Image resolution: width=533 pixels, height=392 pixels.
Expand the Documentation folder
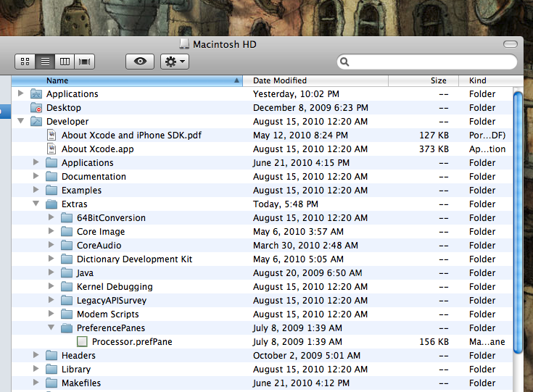(36, 175)
